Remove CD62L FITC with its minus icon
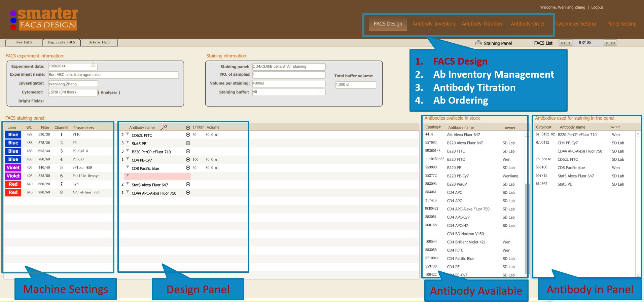 coord(188,135)
